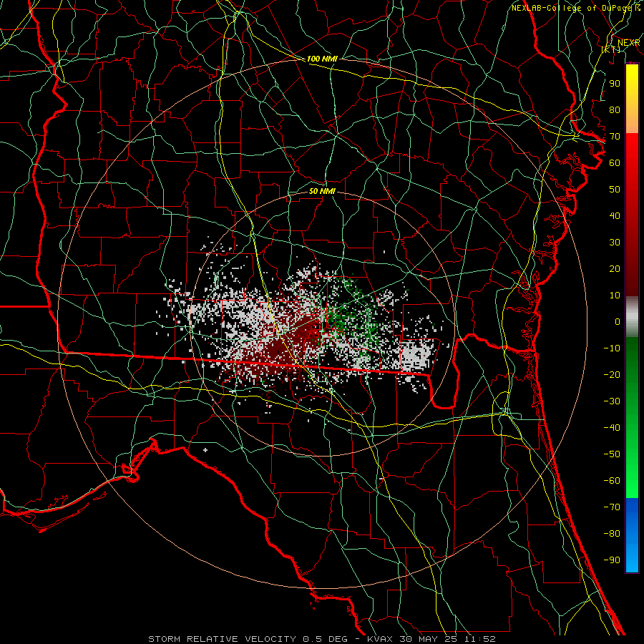Select the positive 20 value on velocity scale

pos(615,268)
